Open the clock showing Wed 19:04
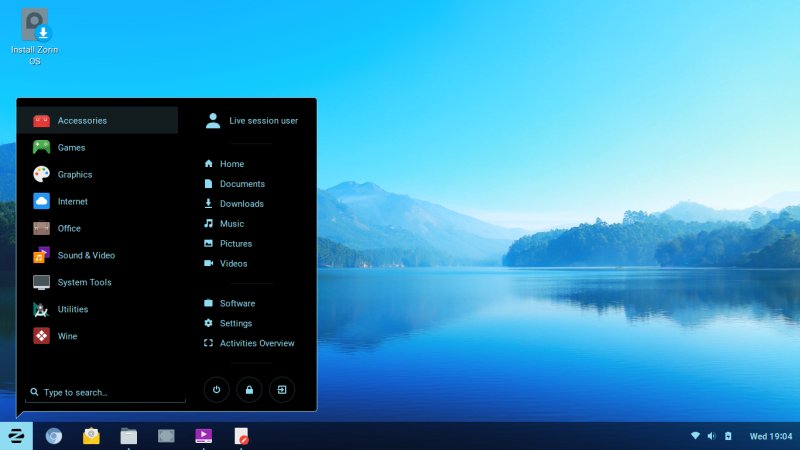 (x=770, y=436)
